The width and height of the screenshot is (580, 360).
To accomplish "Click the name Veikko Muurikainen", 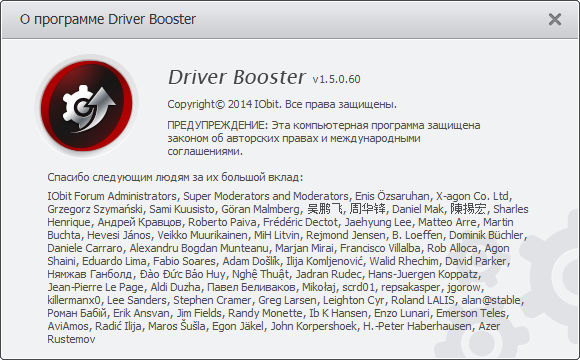I will click(x=202, y=235).
